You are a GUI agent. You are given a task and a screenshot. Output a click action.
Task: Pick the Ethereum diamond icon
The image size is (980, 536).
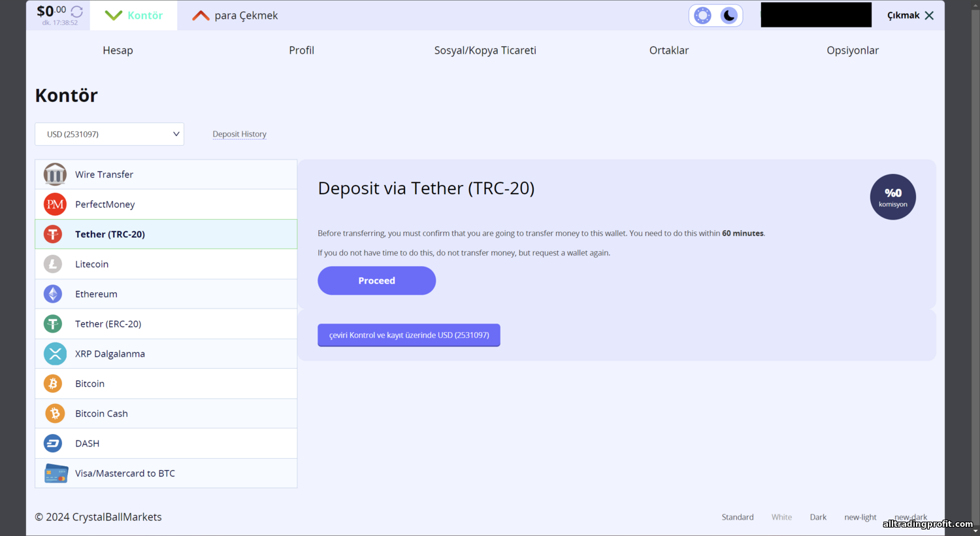click(53, 294)
